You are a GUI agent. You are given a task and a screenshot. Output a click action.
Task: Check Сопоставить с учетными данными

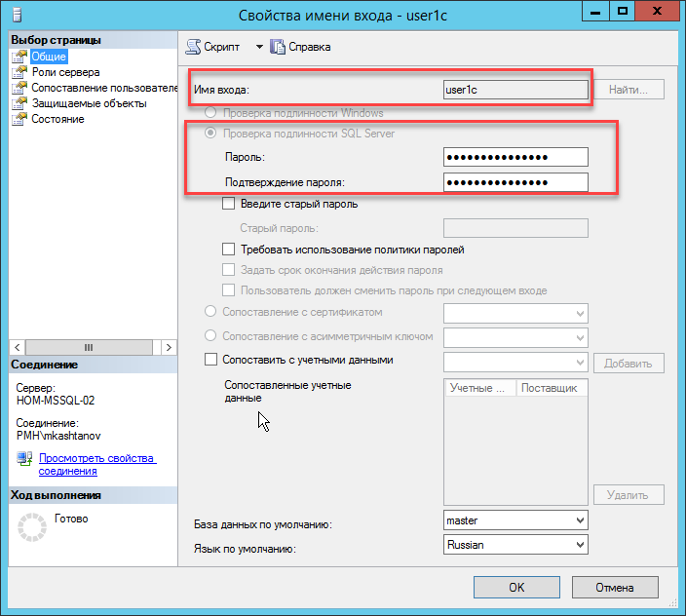pos(211,360)
